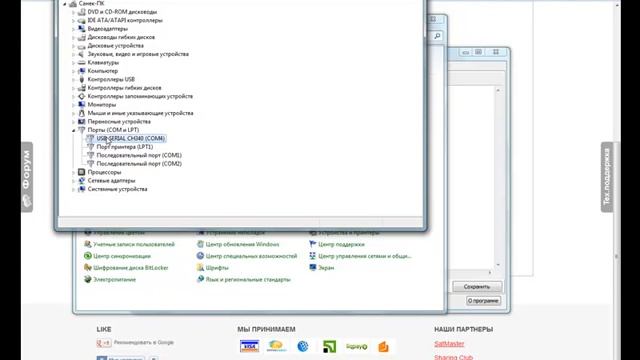Screen dimensions: 640x360
Task: Click the IDE ATA/ATAPI контроллеры icon
Action: [82, 20]
